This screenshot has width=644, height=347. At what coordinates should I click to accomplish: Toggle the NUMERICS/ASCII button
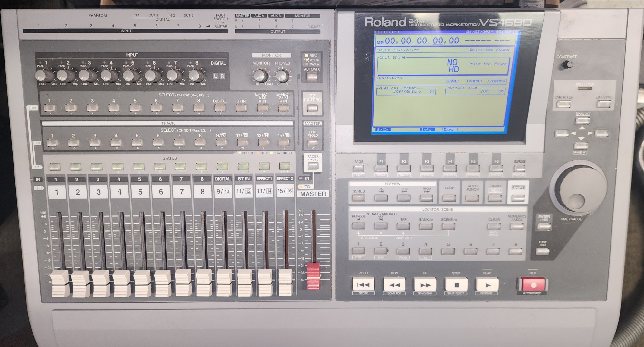tap(516, 226)
